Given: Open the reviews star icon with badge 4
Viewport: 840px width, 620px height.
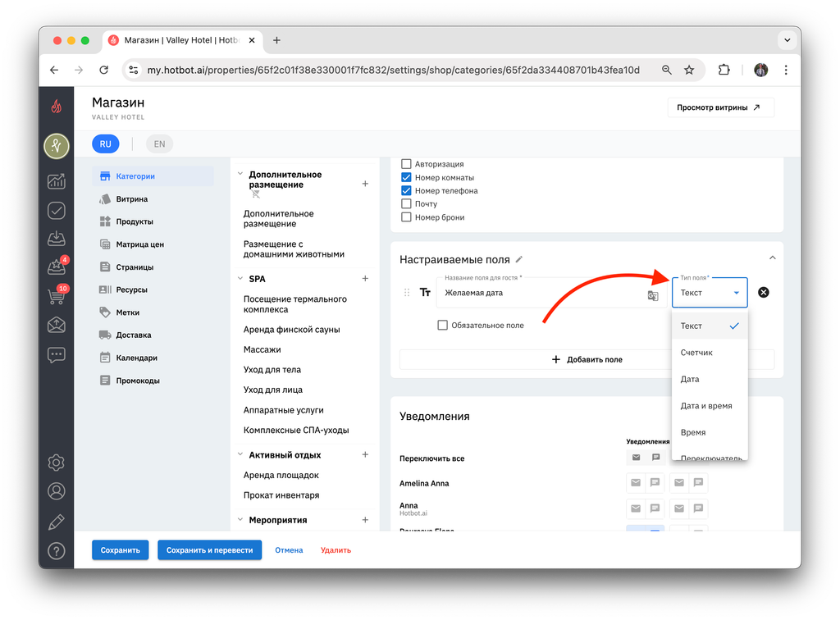Looking at the screenshot, I should pos(57,266).
